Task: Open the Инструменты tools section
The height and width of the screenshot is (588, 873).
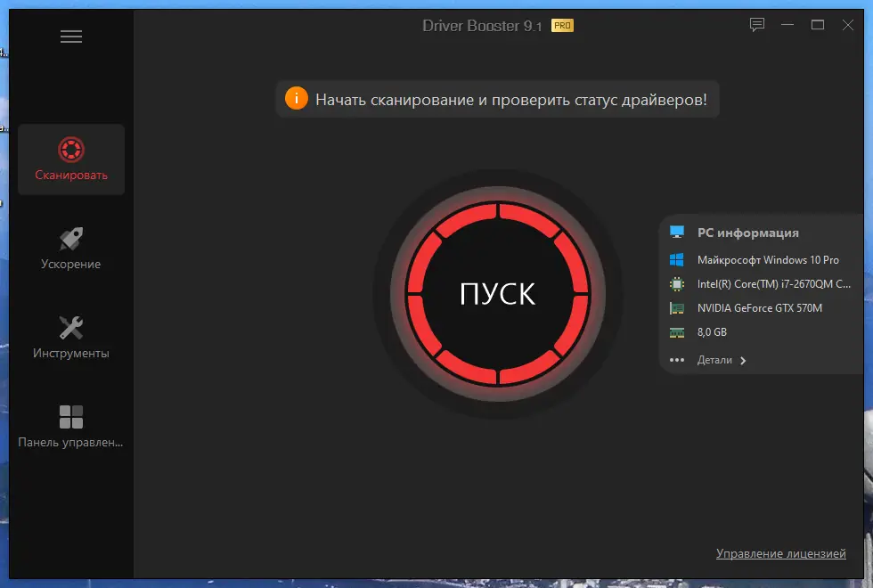Action: (x=70, y=337)
